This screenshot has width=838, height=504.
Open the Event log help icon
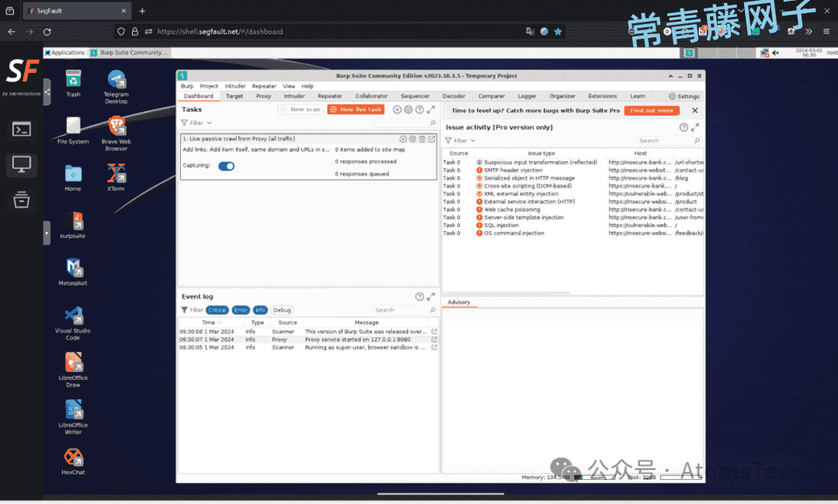click(x=420, y=296)
